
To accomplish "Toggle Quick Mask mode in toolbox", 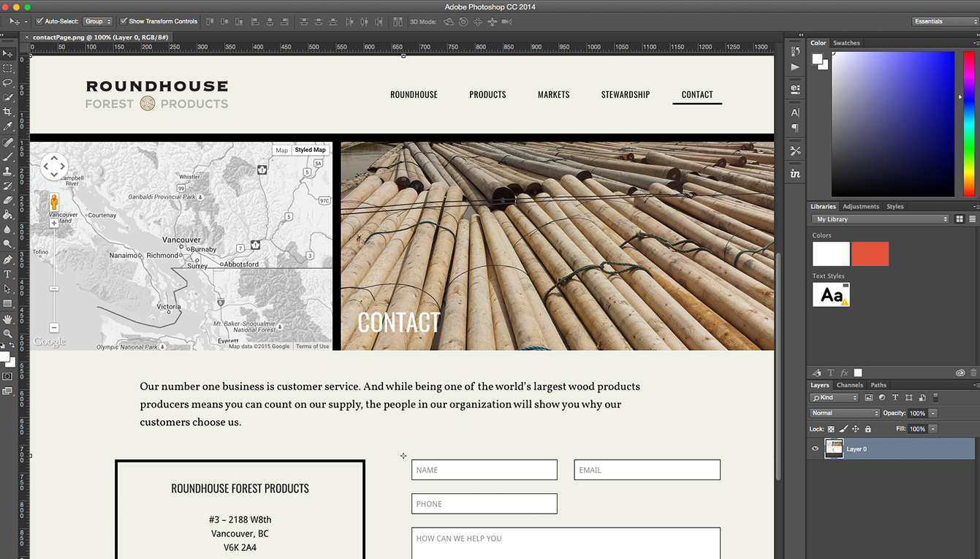I will click(x=7, y=376).
